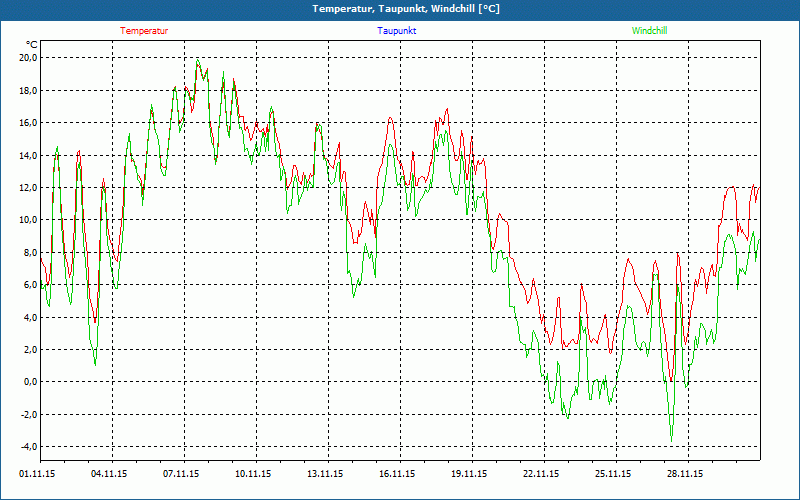Viewport: 800px width, 500px height.
Task: Click the -4,0 y-axis value
Action: 29,446
